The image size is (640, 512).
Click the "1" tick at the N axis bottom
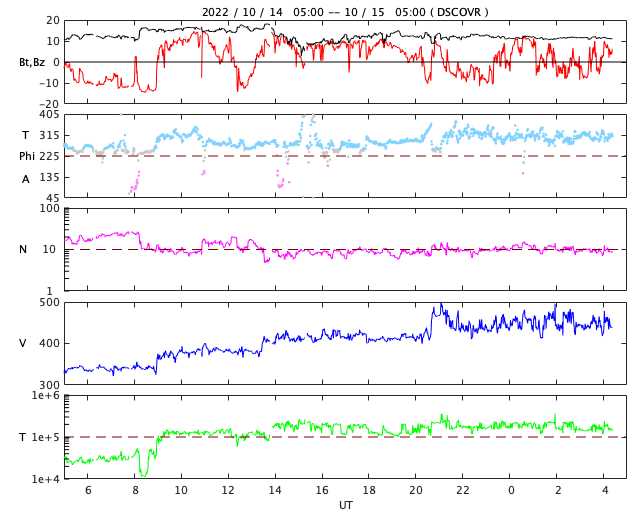click(50, 291)
